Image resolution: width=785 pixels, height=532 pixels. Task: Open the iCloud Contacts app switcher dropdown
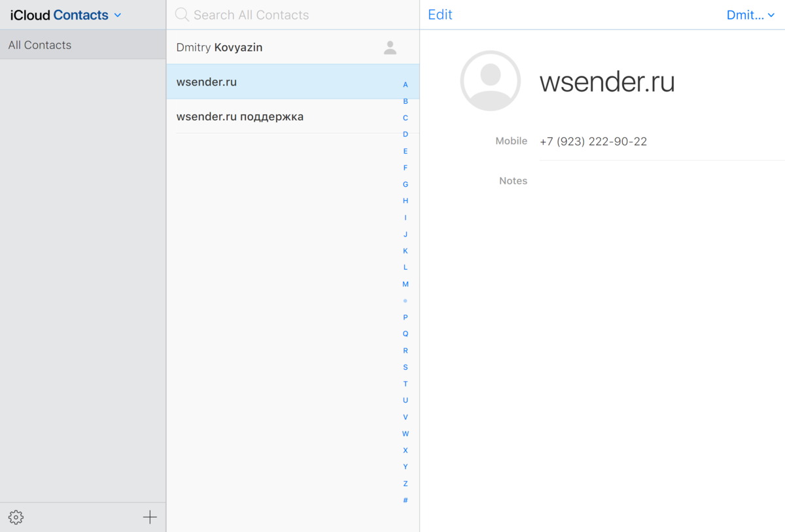66,15
